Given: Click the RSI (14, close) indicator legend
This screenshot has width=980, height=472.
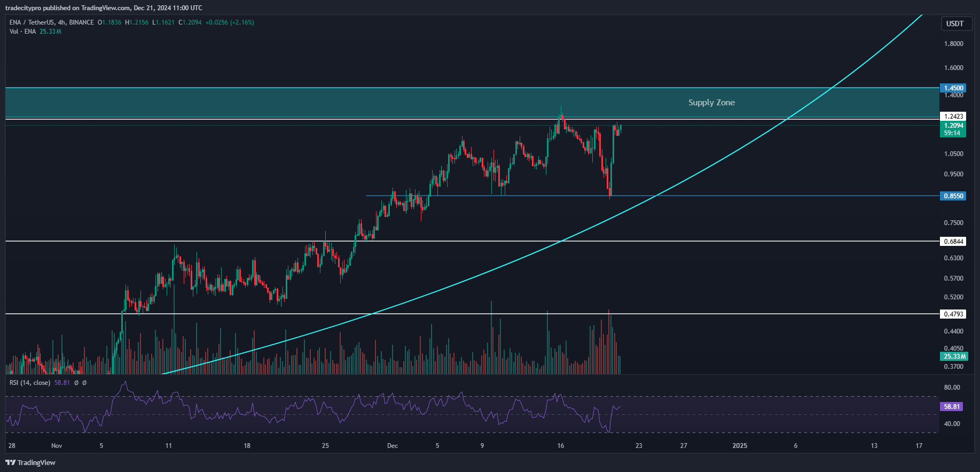Looking at the screenshot, I should point(30,383).
